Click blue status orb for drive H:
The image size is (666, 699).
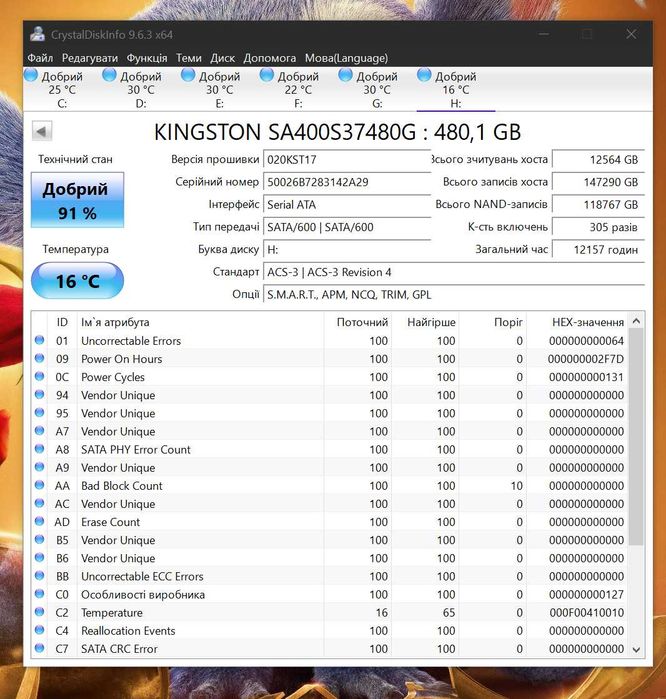coord(424,75)
